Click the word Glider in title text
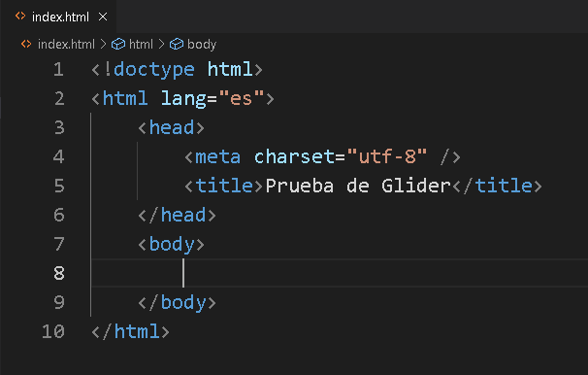Viewport: 588px width, 375px height. [x=416, y=187]
